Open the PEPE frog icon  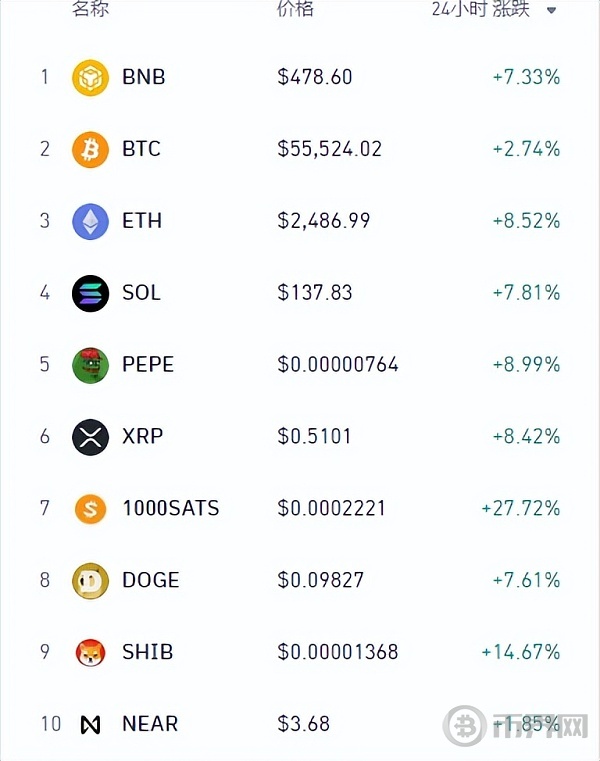pyautogui.click(x=90, y=365)
